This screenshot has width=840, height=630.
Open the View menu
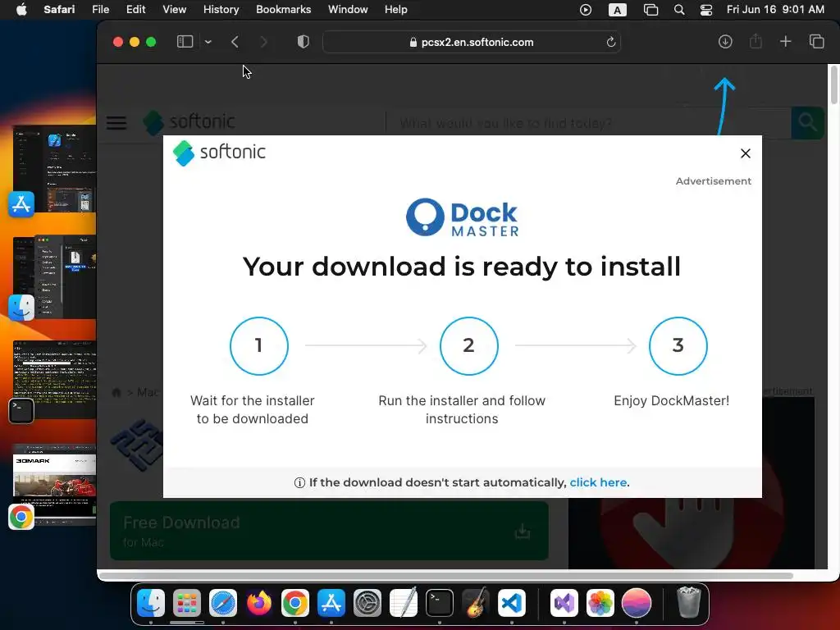(x=174, y=10)
